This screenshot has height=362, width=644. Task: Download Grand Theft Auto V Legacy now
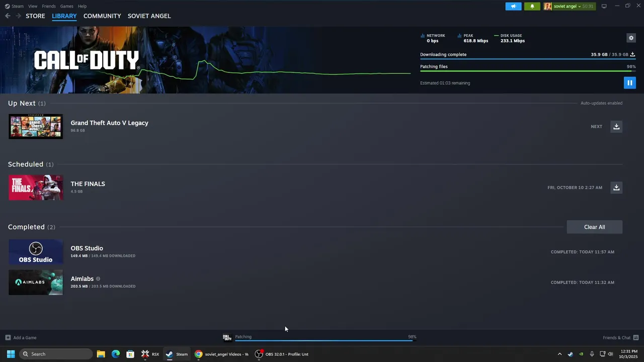pos(616,126)
